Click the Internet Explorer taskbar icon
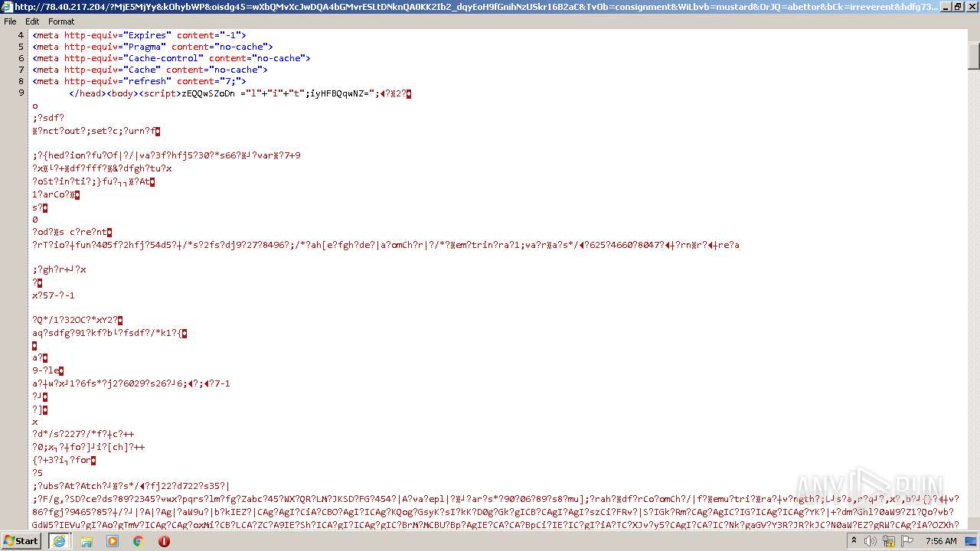Viewport: 980px width, 551px height. [59, 541]
